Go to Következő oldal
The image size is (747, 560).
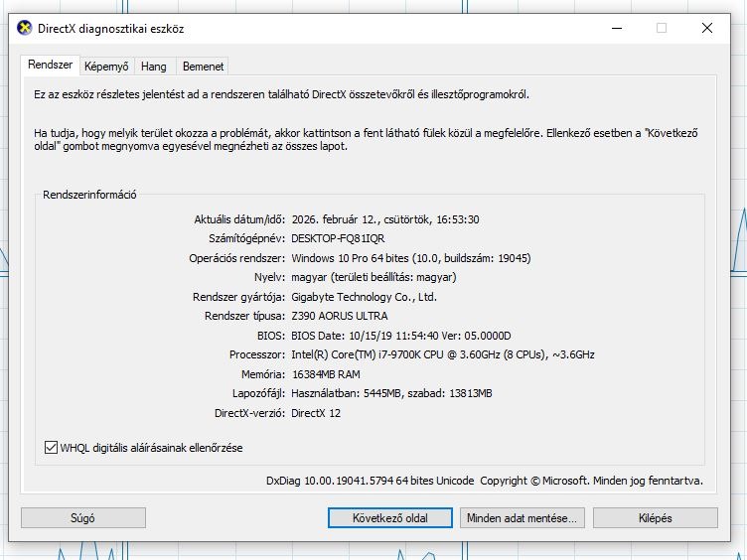[390, 517]
